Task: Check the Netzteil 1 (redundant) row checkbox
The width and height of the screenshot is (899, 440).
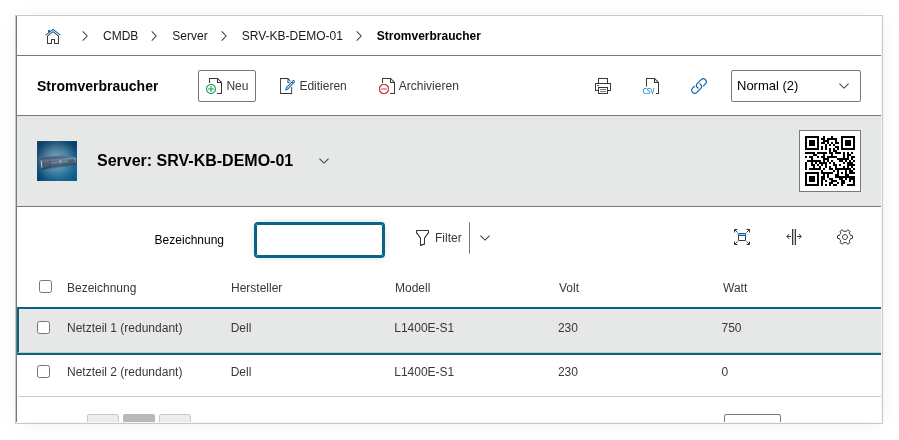Action: (x=43, y=327)
